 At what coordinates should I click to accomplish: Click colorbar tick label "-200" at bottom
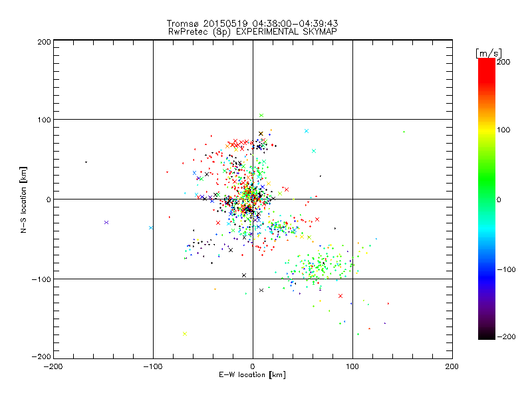(506, 337)
